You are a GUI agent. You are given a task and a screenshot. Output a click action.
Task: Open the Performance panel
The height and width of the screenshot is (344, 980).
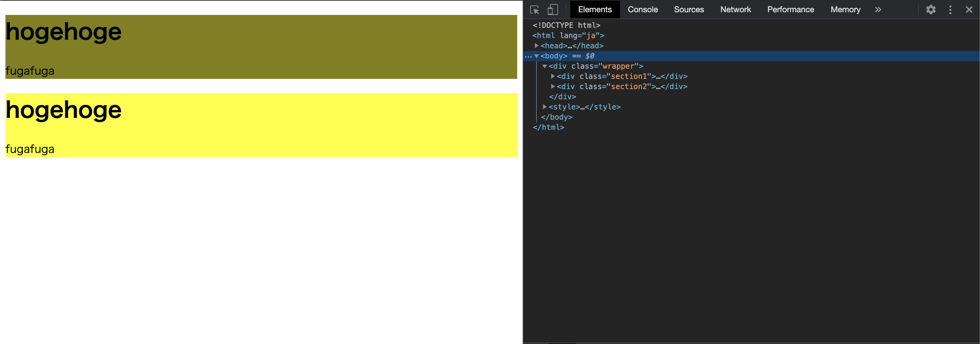[790, 10]
